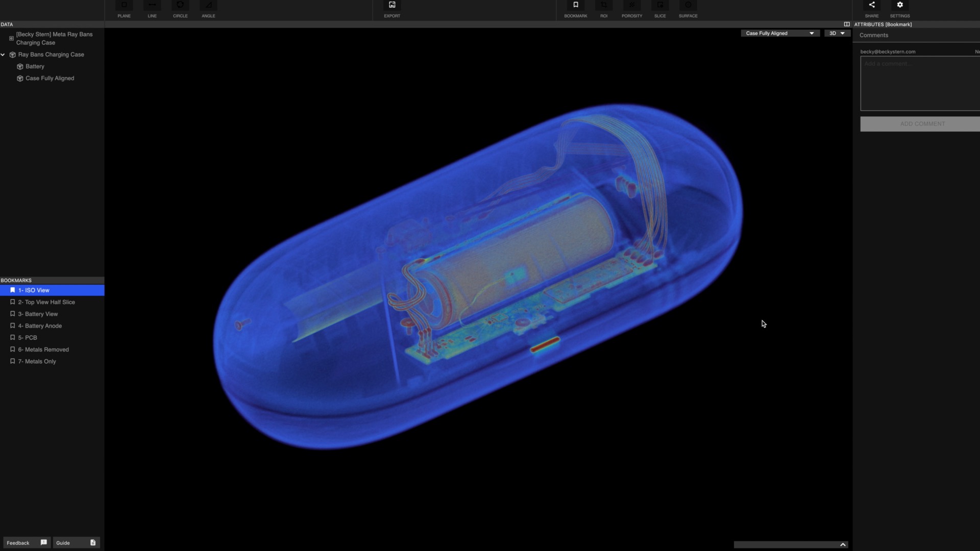Click the Feedback button
This screenshot has height=551, width=980.
click(x=26, y=542)
